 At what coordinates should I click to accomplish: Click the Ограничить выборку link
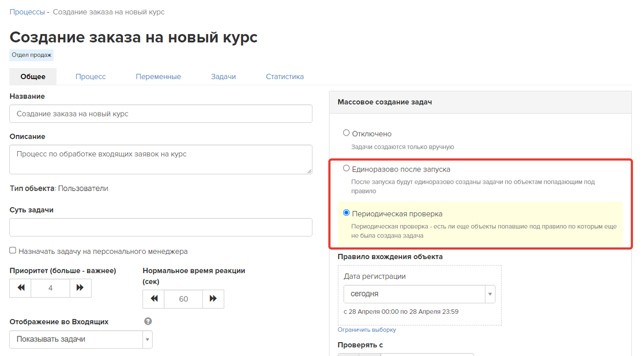[367, 329]
